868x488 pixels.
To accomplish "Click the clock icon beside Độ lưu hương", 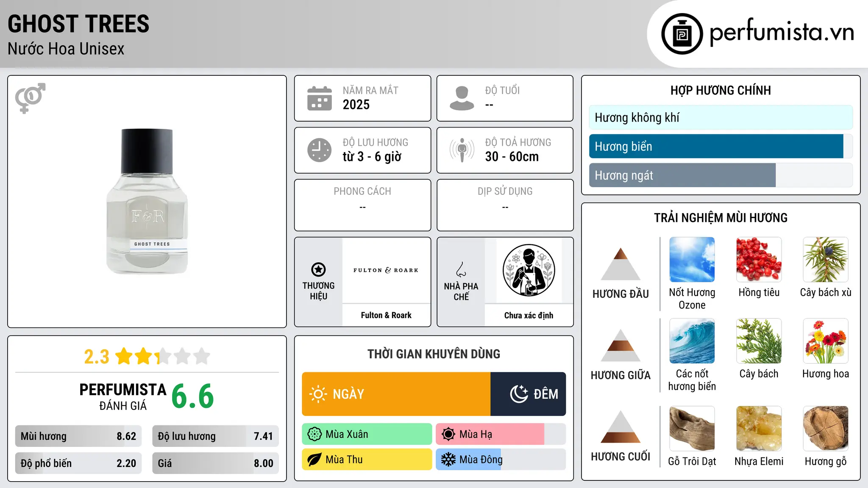I will click(x=320, y=150).
